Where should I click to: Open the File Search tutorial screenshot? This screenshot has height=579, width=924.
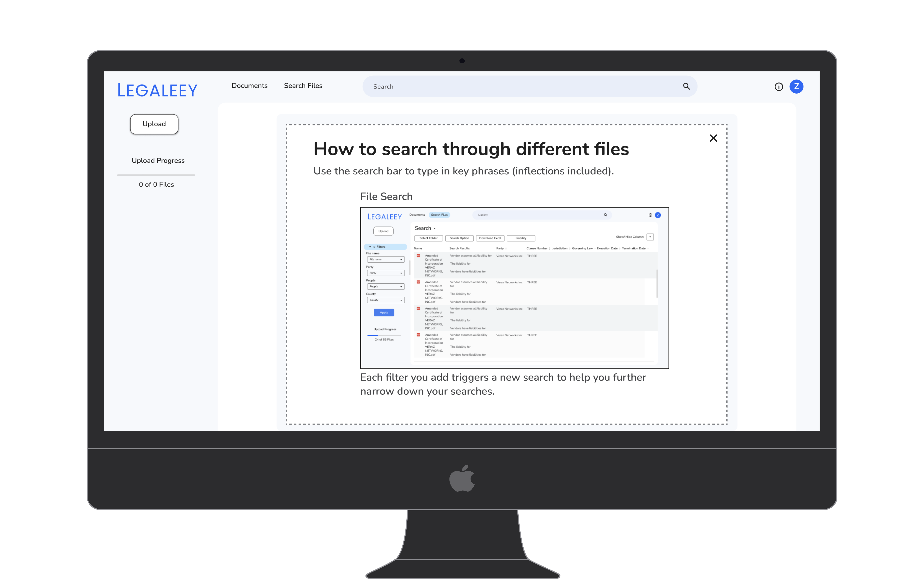point(515,288)
